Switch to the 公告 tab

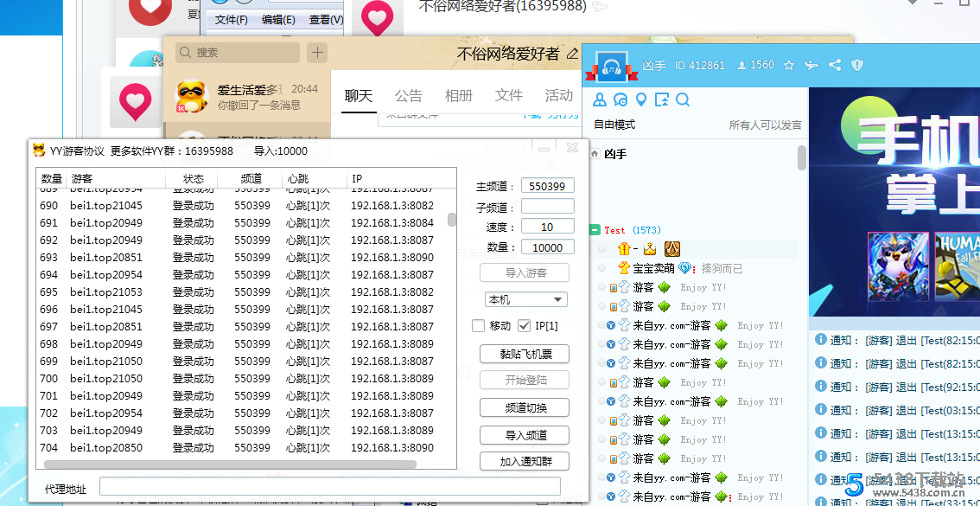point(408,95)
